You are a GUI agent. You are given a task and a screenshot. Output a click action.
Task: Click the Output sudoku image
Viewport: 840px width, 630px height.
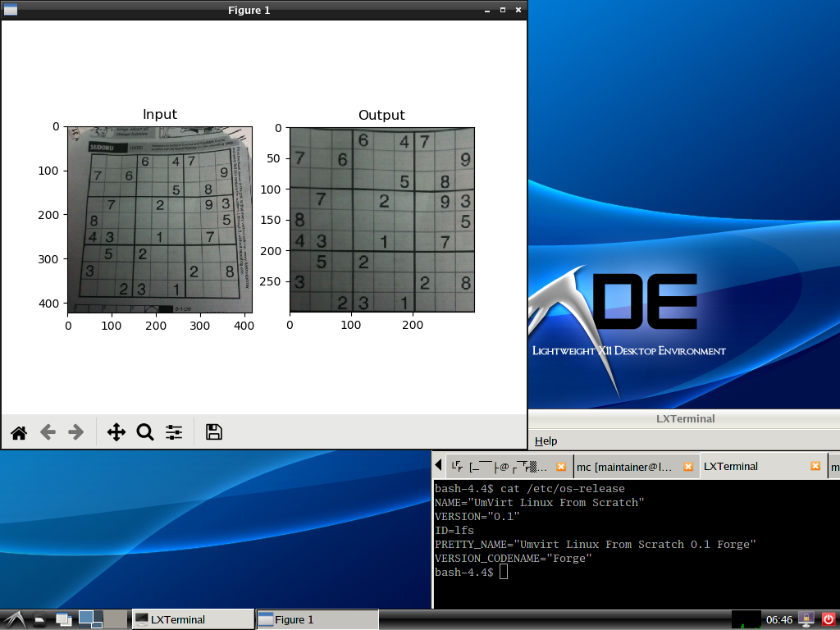coord(381,220)
